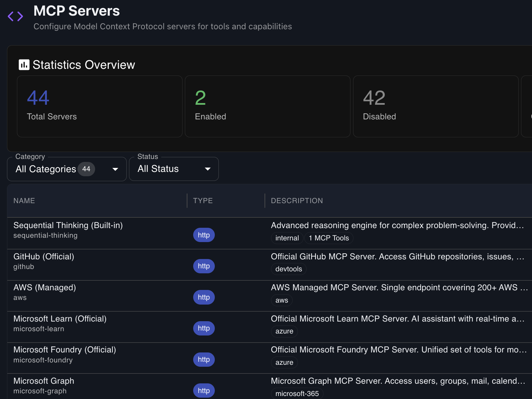Screen dimensions: 532x399
Task: Click the Microsoft Learn (Official) server name
Action: (x=60, y=319)
